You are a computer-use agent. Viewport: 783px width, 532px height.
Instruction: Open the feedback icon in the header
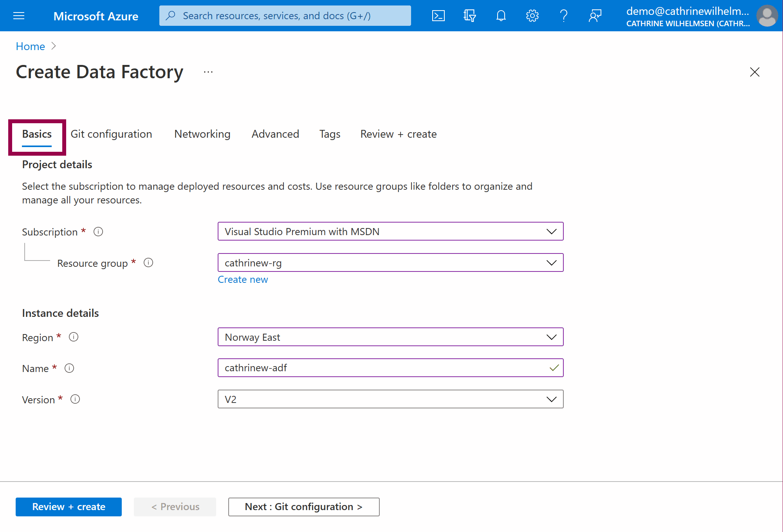pos(595,16)
